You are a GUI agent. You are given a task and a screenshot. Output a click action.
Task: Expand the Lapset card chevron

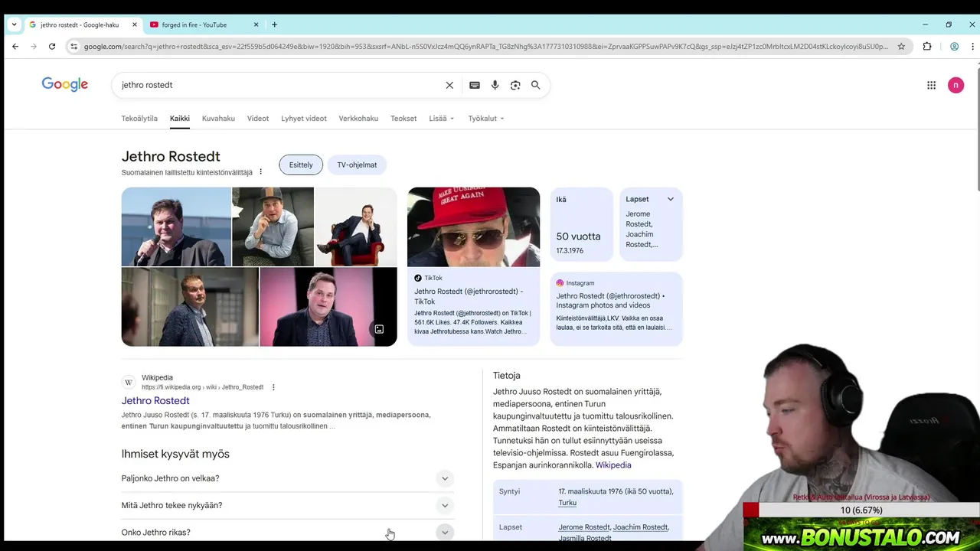click(671, 199)
